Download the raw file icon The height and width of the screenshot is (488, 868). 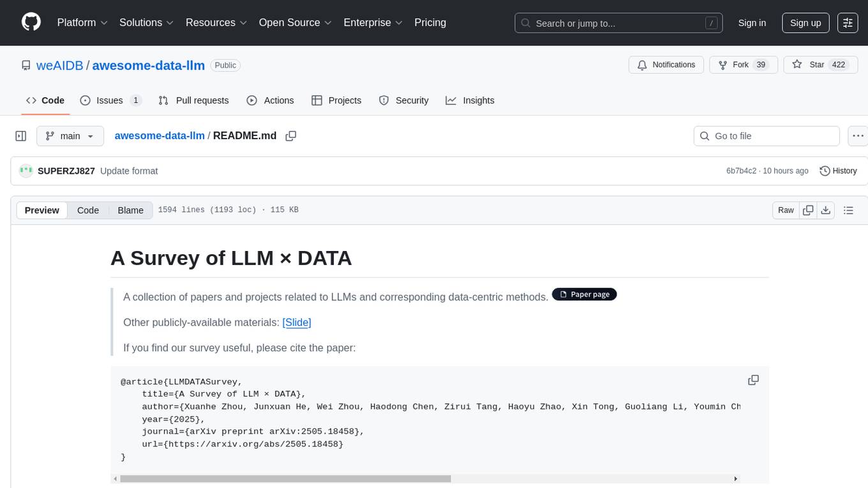[x=826, y=210]
